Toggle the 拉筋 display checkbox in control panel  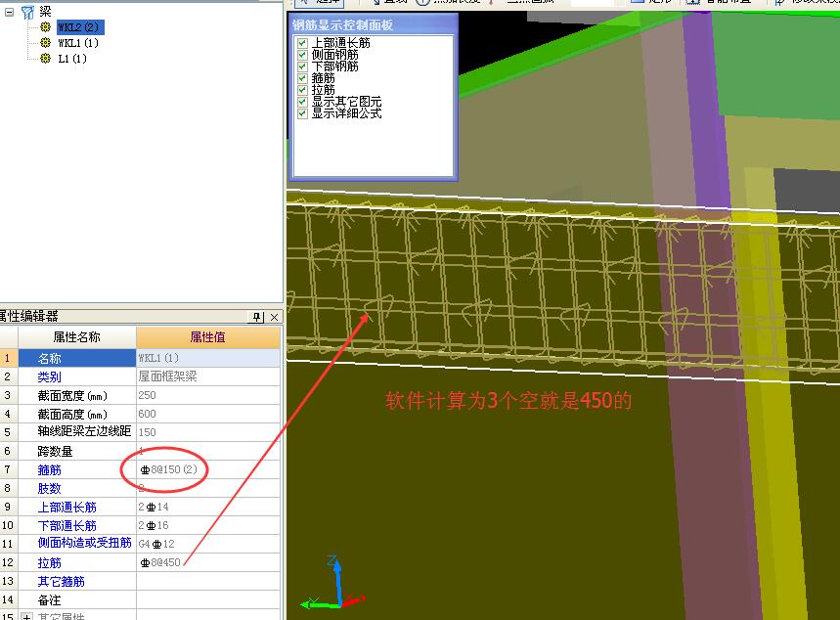tap(302, 90)
